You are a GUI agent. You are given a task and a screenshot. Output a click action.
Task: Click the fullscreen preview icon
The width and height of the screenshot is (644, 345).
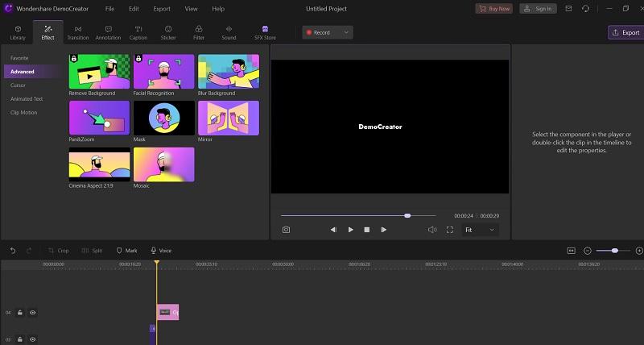(x=450, y=230)
